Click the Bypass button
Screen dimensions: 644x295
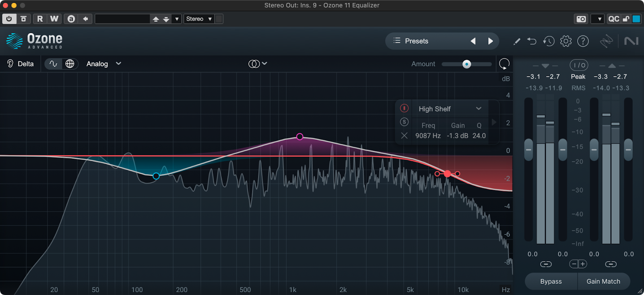[551, 281]
